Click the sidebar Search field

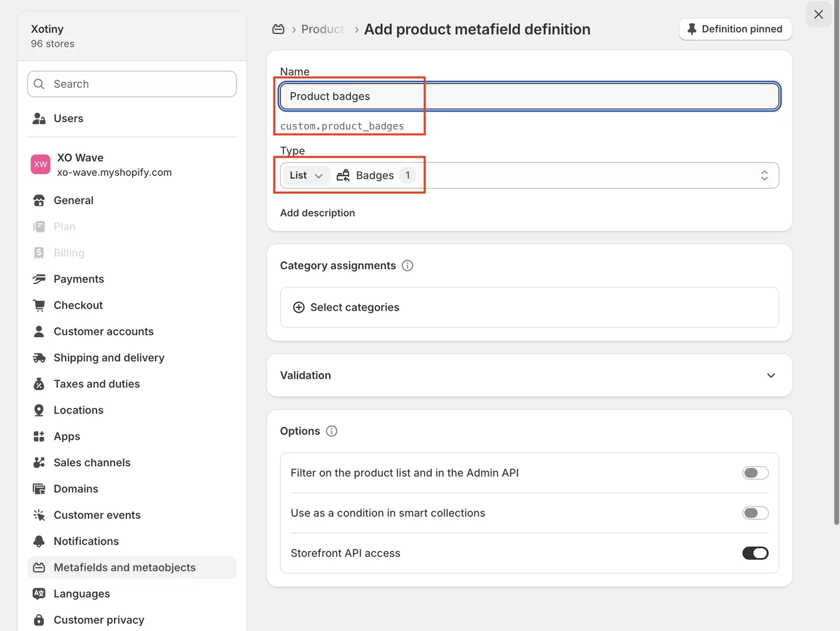coord(132,84)
